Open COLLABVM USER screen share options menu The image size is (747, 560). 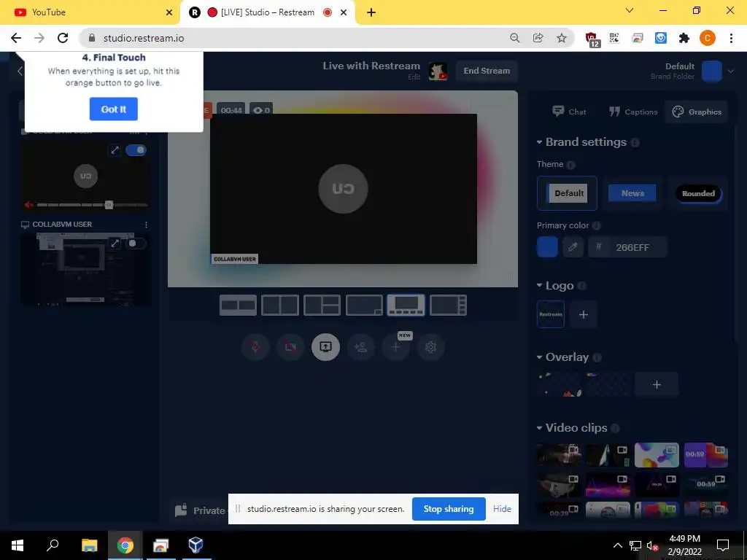(146, 225)
